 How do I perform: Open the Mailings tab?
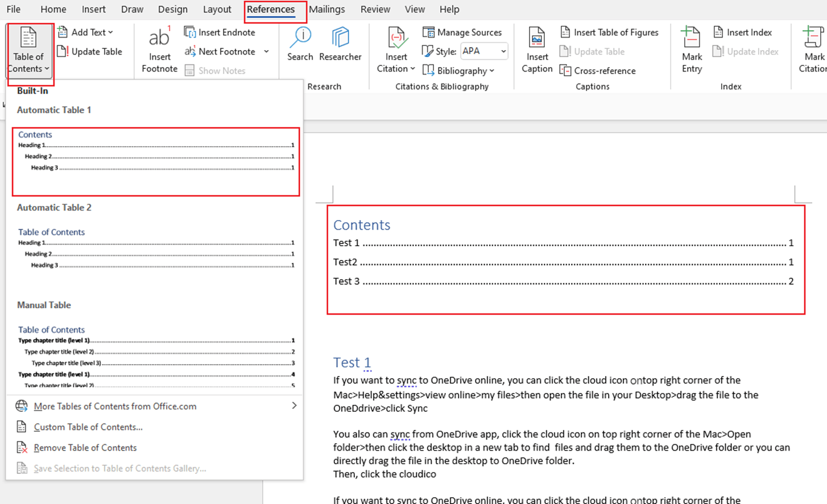pyautogui.click(x=327, y=10)
